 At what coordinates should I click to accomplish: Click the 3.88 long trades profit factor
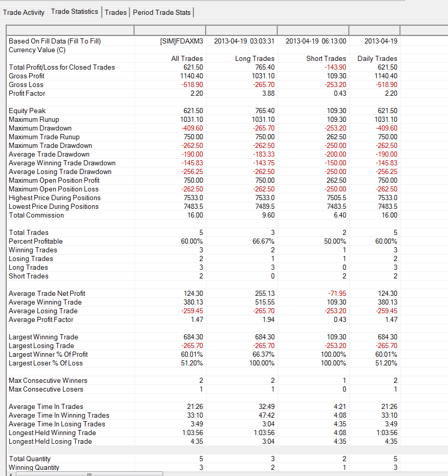[268, 94]
